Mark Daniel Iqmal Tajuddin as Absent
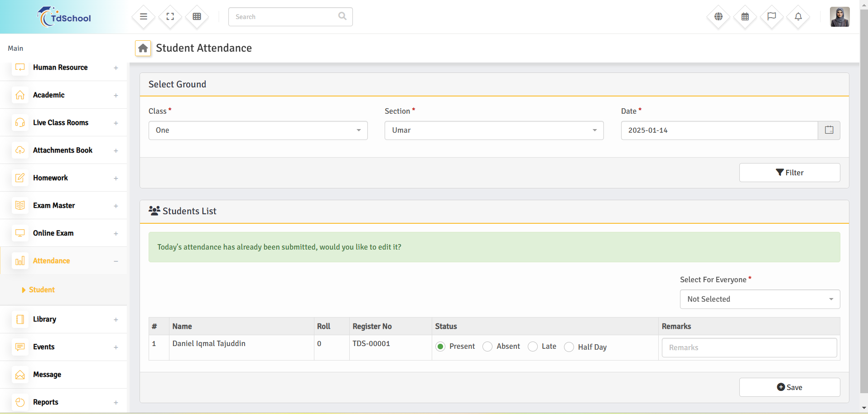 tap(487, 347)
